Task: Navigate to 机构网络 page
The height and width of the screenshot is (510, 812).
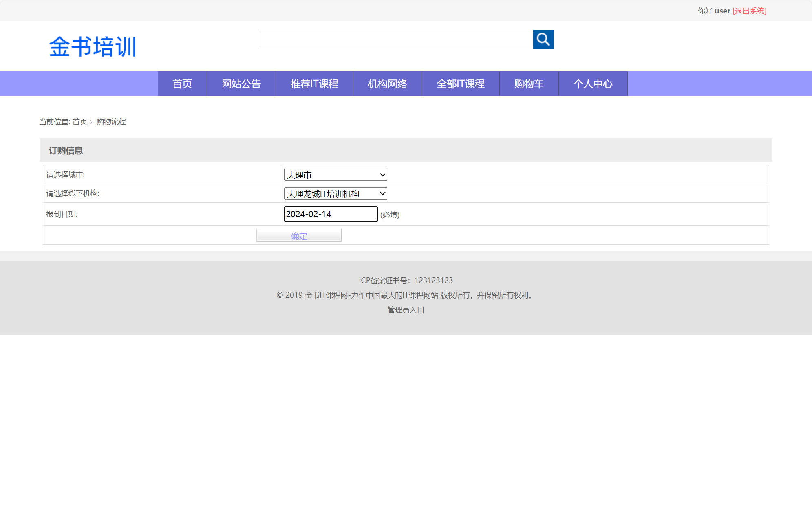Action: pyautogui.click(x=387, y=84)
